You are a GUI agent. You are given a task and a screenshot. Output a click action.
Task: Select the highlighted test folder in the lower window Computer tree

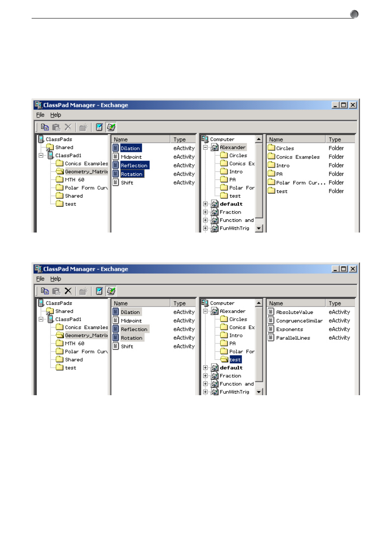point(235,359)
